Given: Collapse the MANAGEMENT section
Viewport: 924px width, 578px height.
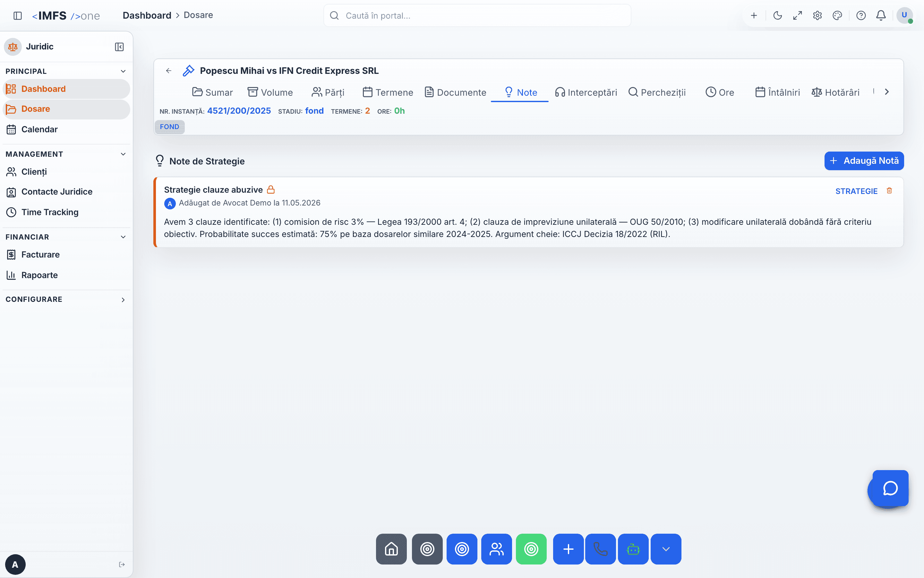Looking at the screenshot, I should click(123, 154).
